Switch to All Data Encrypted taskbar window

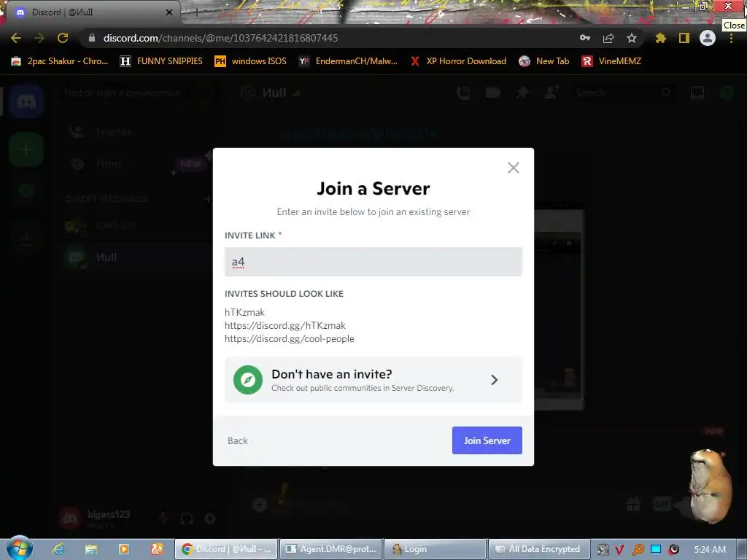[539, 549]
